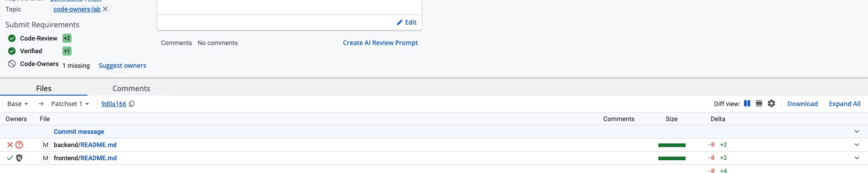868x173 pixels.
Task: Click green check owner status for frontend/README.md
Action: pos(10,158)
